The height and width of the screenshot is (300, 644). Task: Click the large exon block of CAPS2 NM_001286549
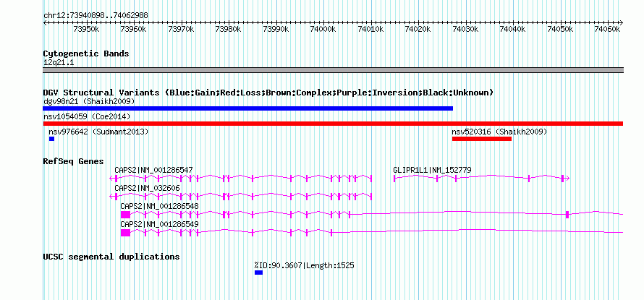tap(125, 232)
